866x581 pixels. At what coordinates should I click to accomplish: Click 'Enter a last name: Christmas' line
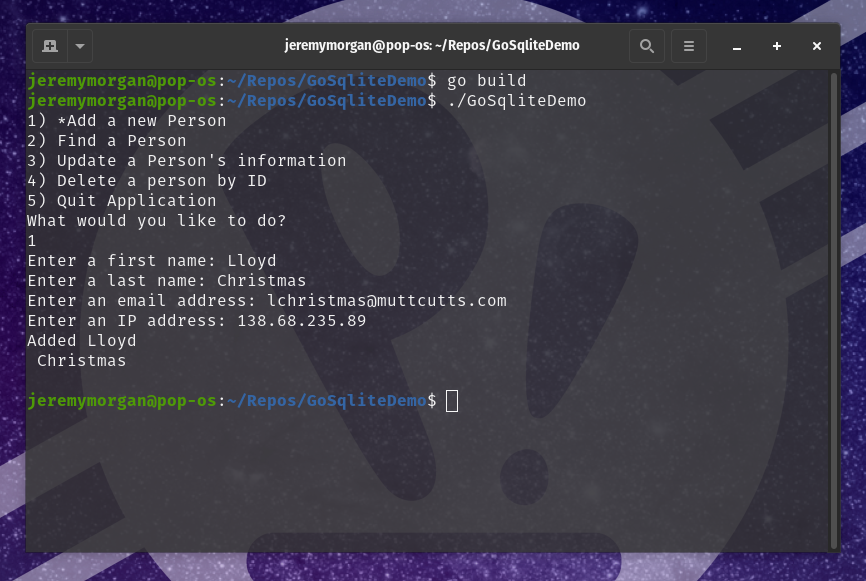pyautogui.click(x=167, y=281)
